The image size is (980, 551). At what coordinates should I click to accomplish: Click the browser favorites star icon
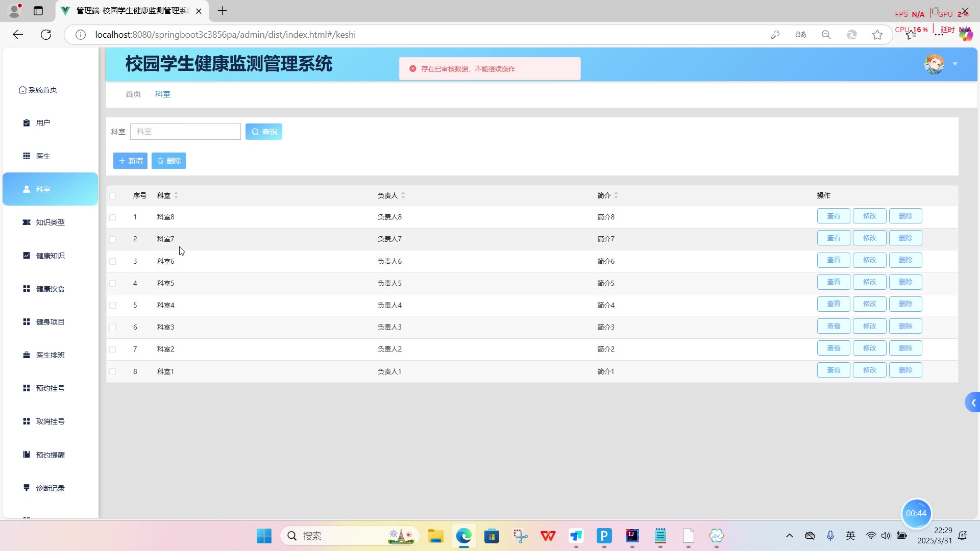(877, 35)
